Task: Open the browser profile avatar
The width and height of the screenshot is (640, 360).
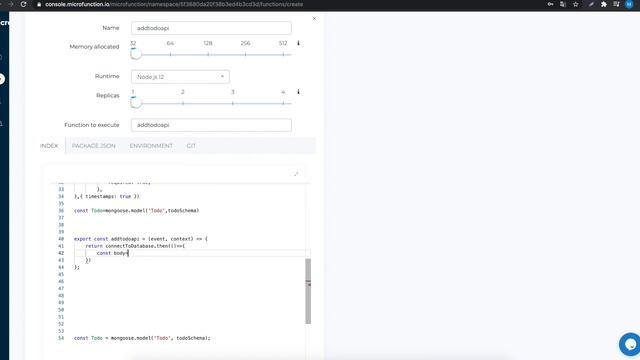Action: (629, 4)
